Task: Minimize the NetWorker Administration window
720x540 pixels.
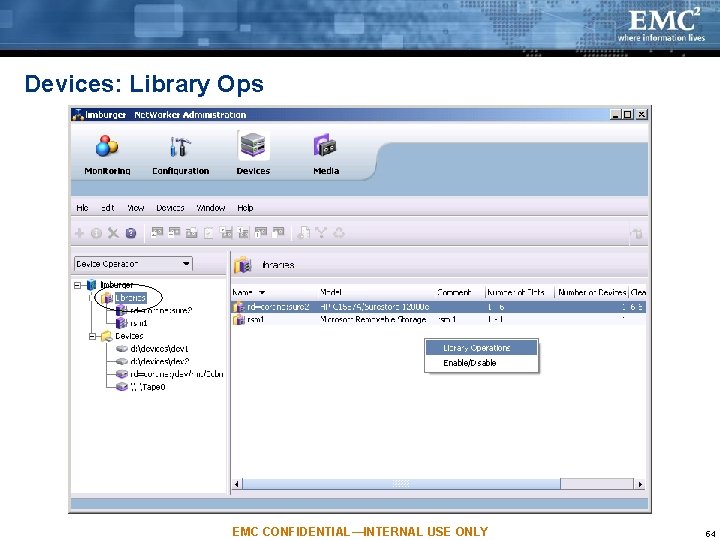Action: point(616,114)
